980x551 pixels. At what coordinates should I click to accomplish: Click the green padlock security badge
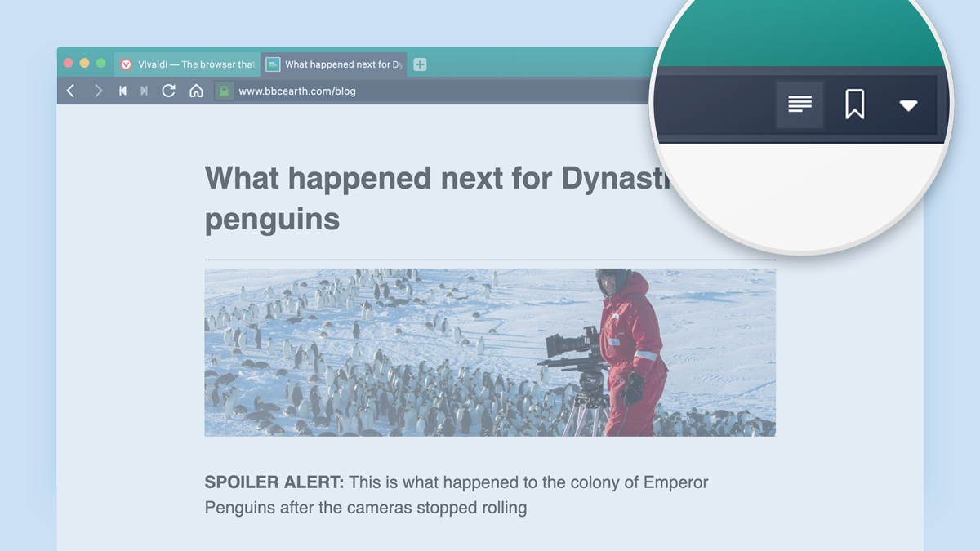tap(224, 91)
